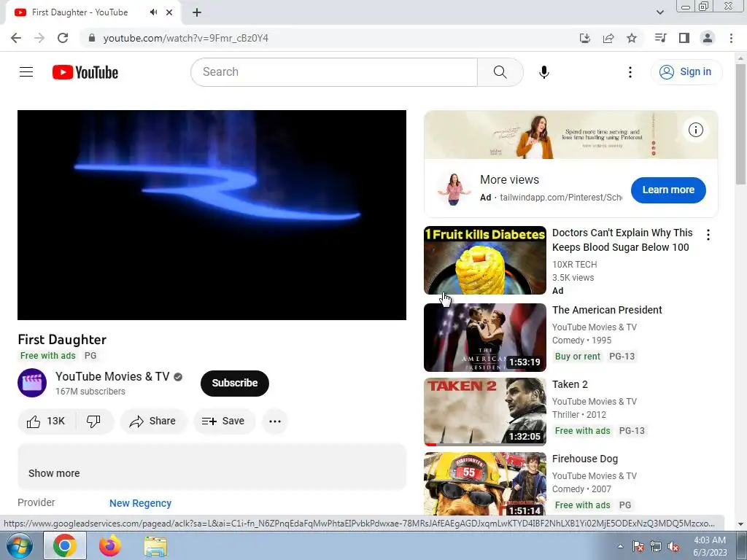Show hidden system tray icons
Image resolution: width=747 pixels, height=560 pixels.
[620, 547]
